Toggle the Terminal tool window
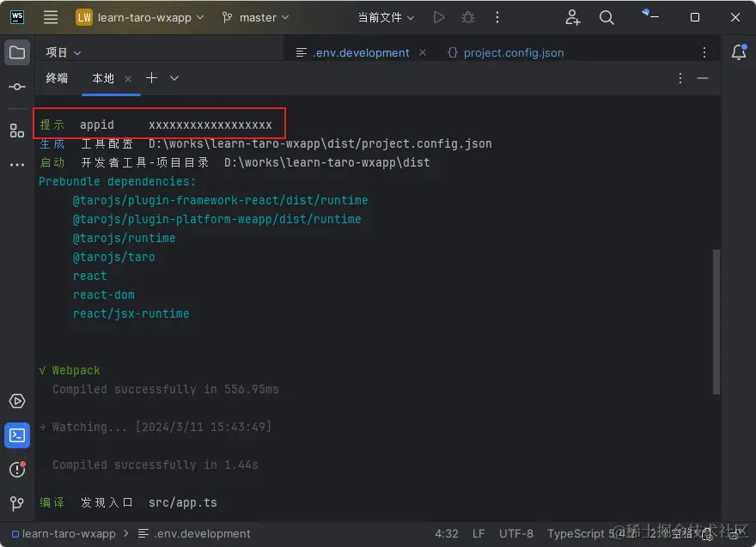Image resolution: width=756 pixels, height=547 pixels. [17, 435]
